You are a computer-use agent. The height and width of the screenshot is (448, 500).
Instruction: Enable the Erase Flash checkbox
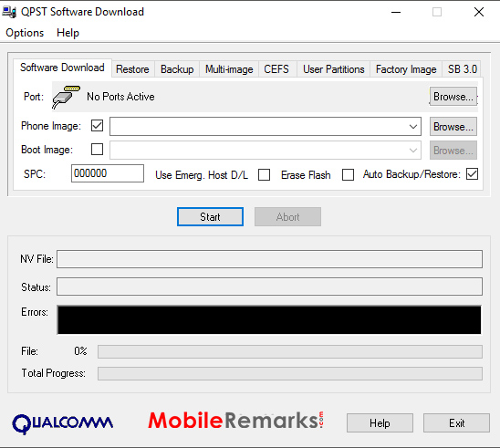(348, 175)
